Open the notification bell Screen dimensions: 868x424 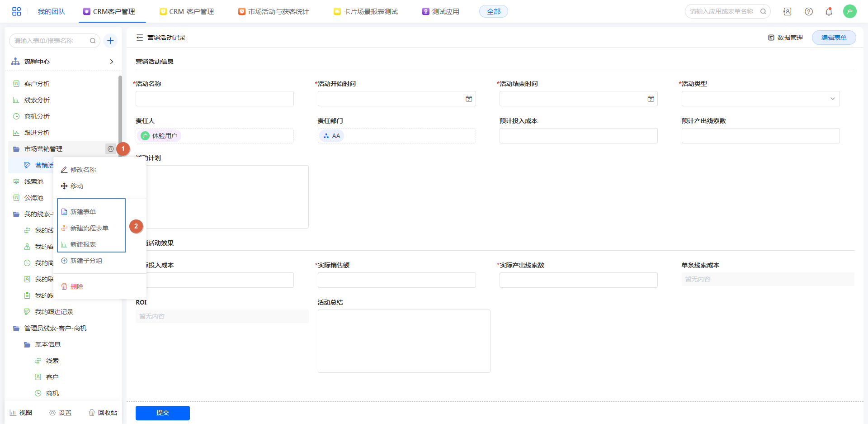829,12
